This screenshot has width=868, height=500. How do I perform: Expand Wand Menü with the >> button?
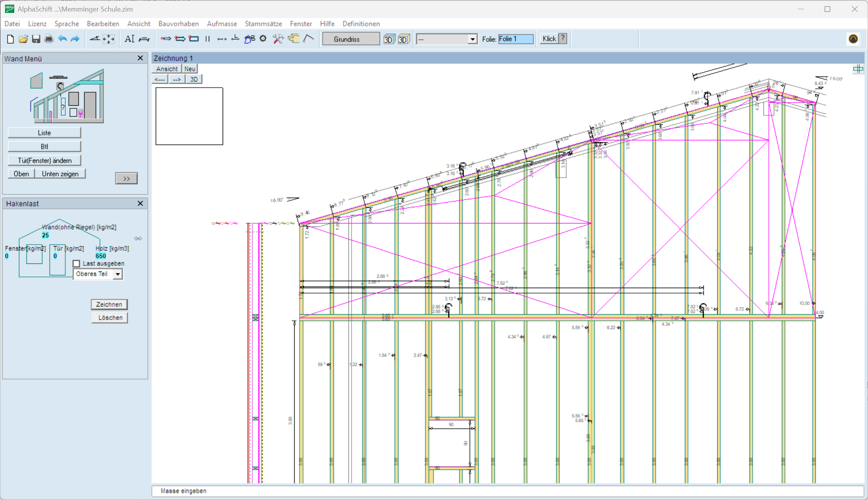click(126, 178)
